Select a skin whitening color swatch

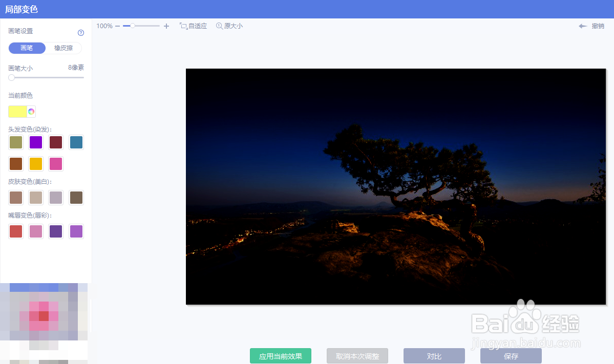[15, 197]
